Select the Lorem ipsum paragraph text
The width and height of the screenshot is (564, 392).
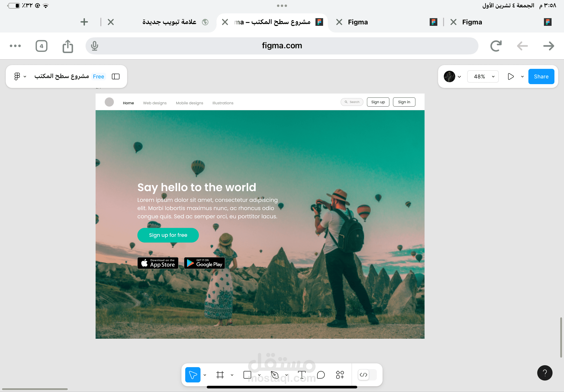pos(207,208)
